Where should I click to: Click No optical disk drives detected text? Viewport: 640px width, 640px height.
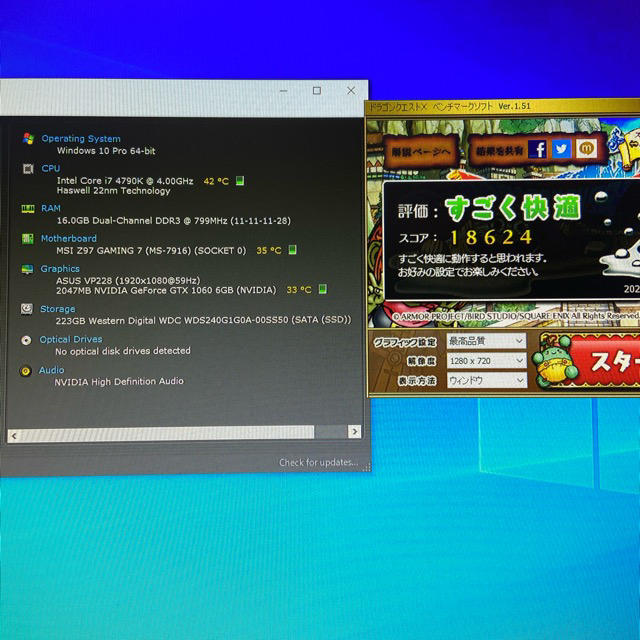[x=122, y=351]
